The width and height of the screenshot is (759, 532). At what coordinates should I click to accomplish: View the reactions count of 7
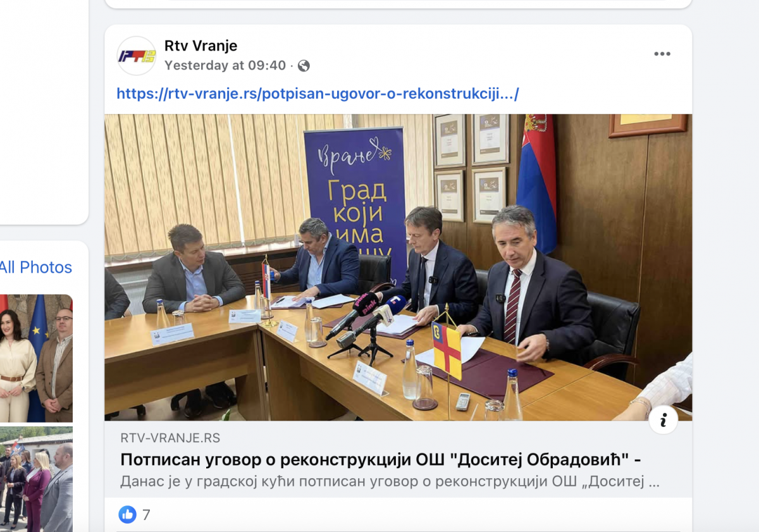(146, 515)
